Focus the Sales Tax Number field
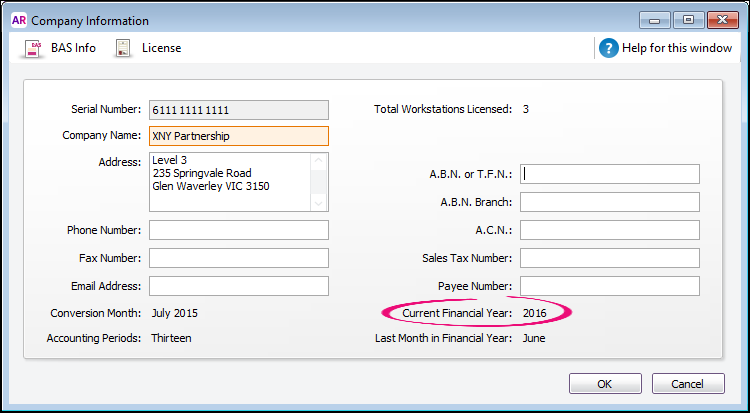 pos(609,258)
